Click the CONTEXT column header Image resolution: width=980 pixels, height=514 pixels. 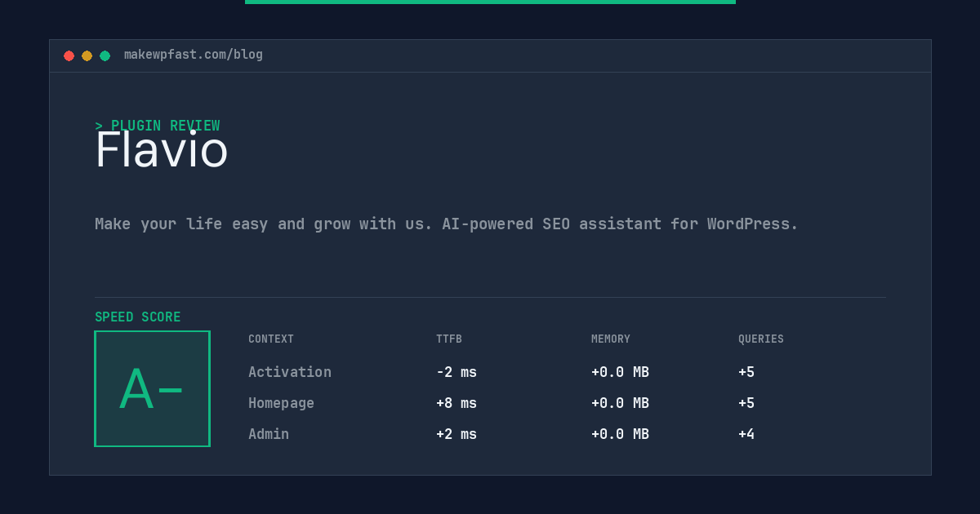pos(271,339)
